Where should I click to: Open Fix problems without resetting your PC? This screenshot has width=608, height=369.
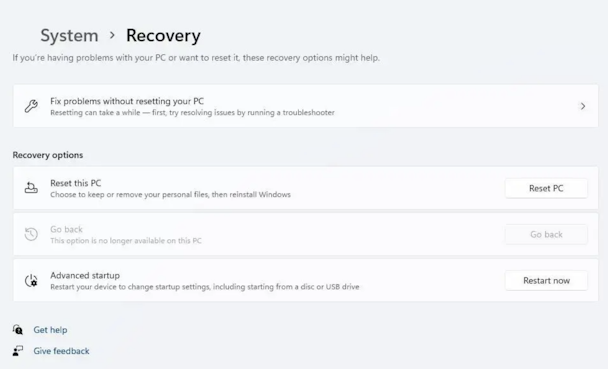point(306,106)
